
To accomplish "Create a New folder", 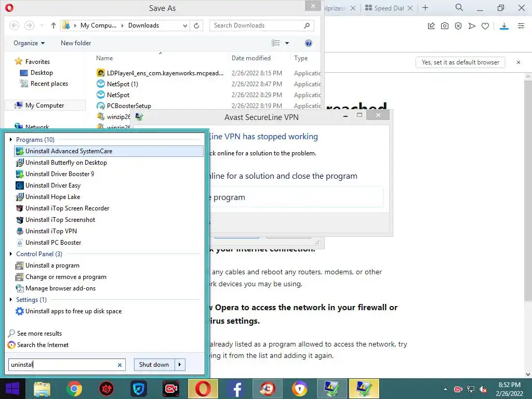I will coord(76,43).
